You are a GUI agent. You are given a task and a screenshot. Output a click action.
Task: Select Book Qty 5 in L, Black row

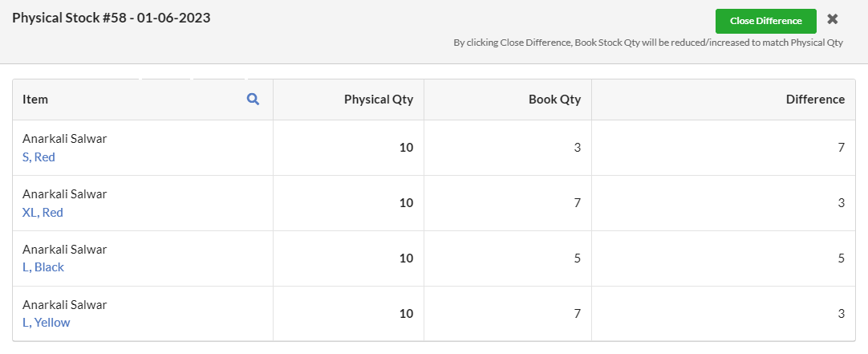[578, 258]
